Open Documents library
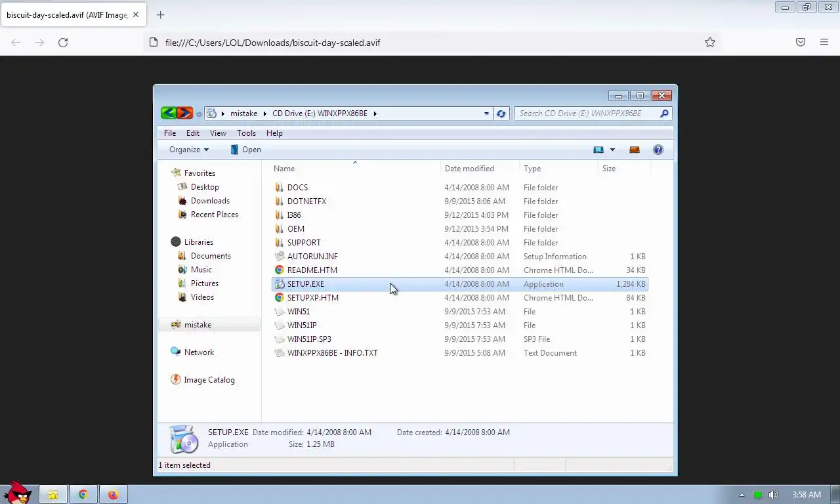 211,256
